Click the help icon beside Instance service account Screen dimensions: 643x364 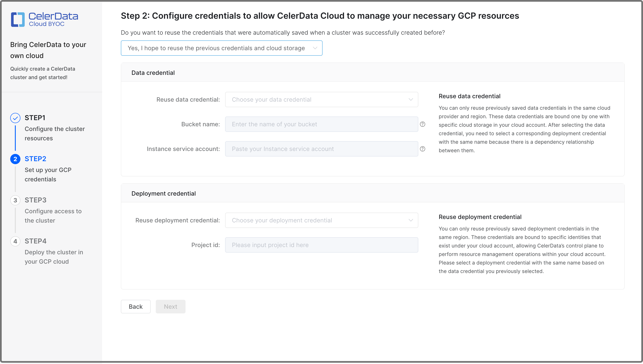[x=423, y=149]
